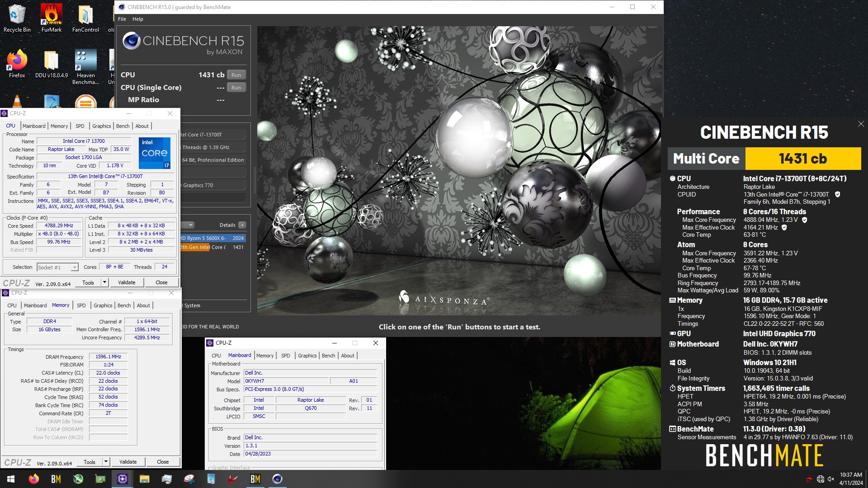Click the muted volume tray icon

[831, 479]
